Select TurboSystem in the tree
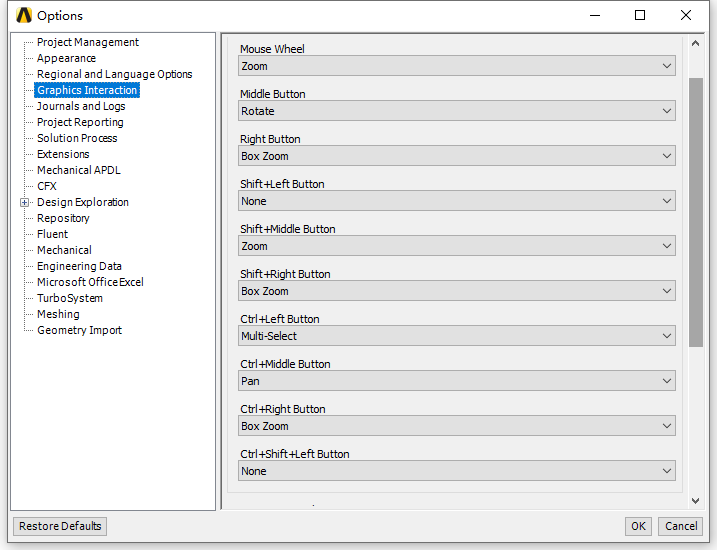 pyautogui.click(x=70, y=298)
